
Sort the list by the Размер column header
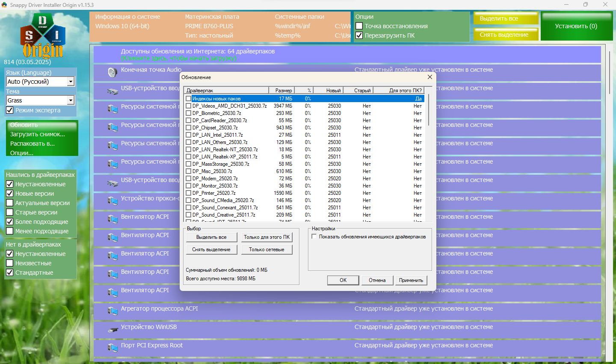(281, 90)
